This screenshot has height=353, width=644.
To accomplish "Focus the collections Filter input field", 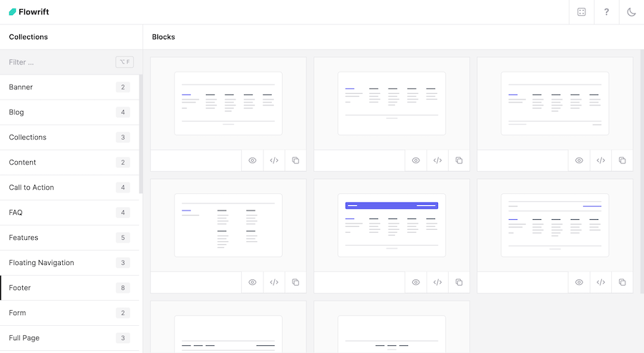I will pos(61,62).
